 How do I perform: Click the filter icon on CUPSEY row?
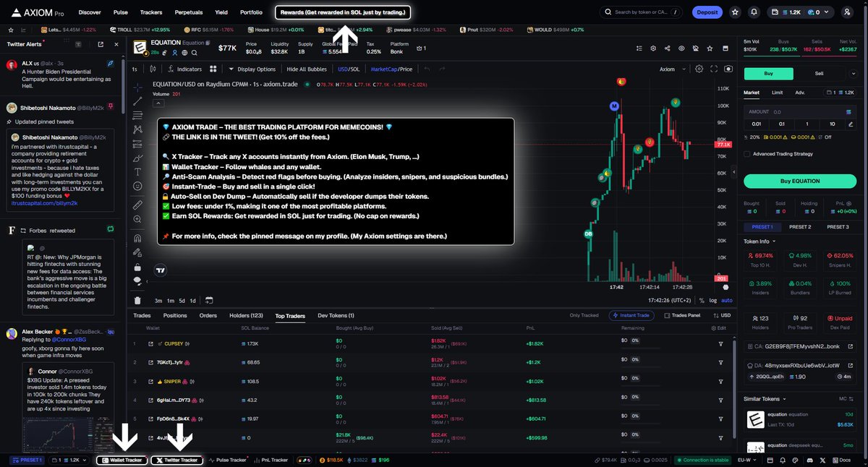pos(720,343)
